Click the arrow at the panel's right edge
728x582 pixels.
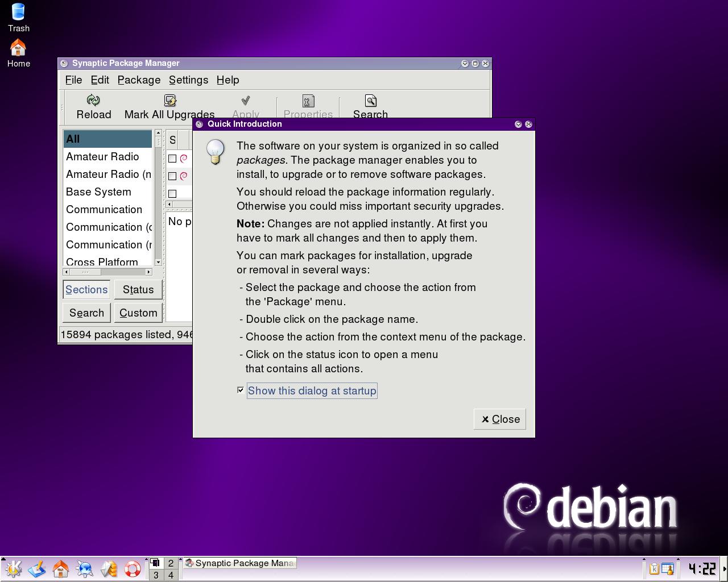click(x=725, y=568)
